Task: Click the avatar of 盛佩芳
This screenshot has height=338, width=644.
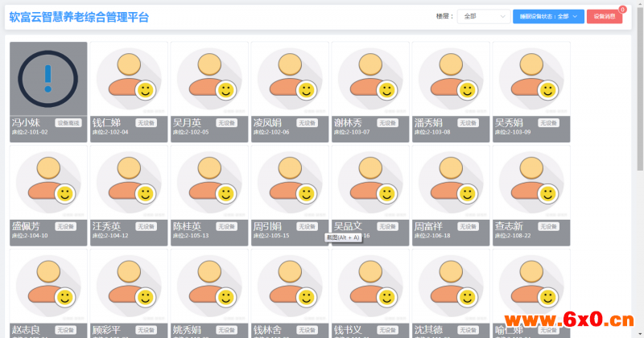Action: click(x=48, y=183)
